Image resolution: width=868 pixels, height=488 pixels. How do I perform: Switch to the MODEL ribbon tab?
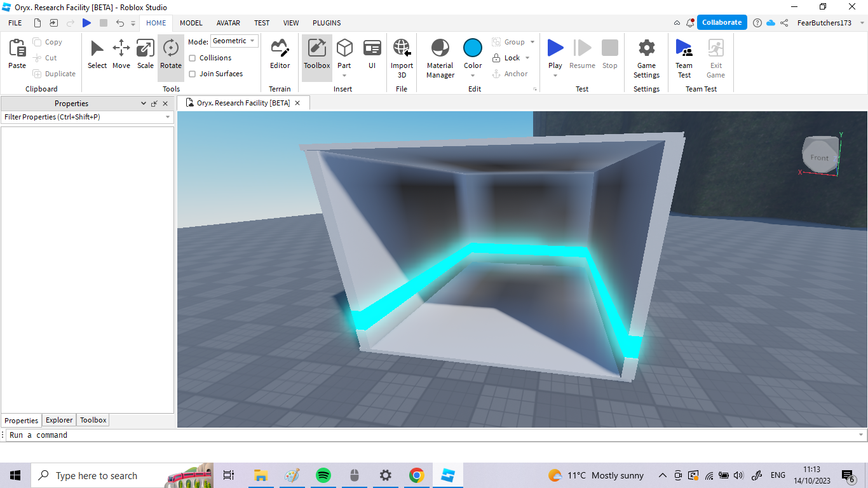tap(191, 23)
